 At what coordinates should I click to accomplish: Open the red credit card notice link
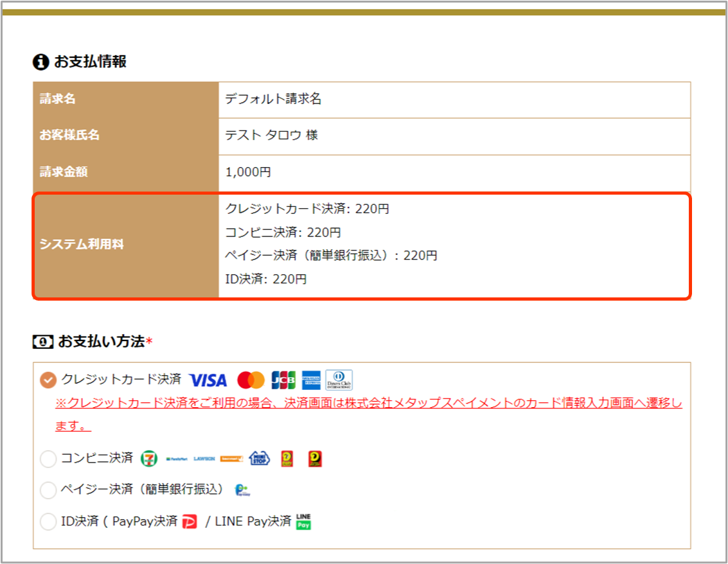click(x=368, y=403)
